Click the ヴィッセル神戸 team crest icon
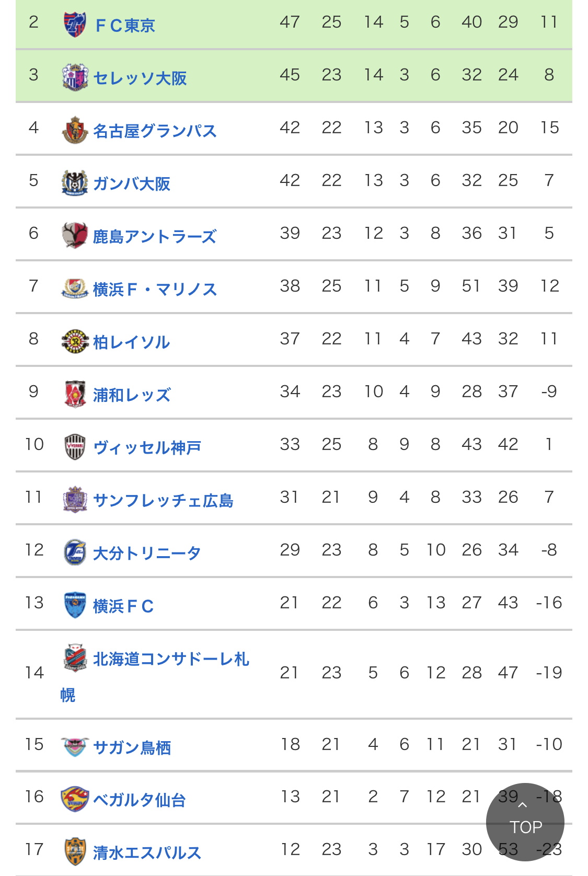The height and width of the screenshot is (876, 588). tap(75, 447)
